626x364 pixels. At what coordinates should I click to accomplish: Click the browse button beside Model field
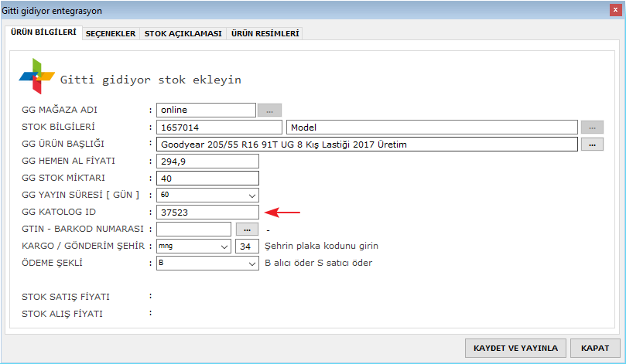click(592, 128)
